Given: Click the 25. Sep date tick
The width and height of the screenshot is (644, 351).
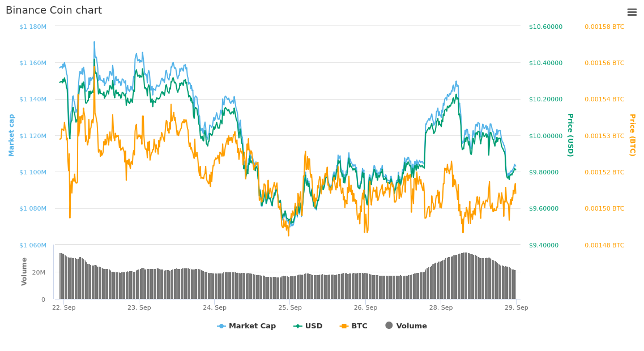Looking at the screenshot, I should pos(290,307).
